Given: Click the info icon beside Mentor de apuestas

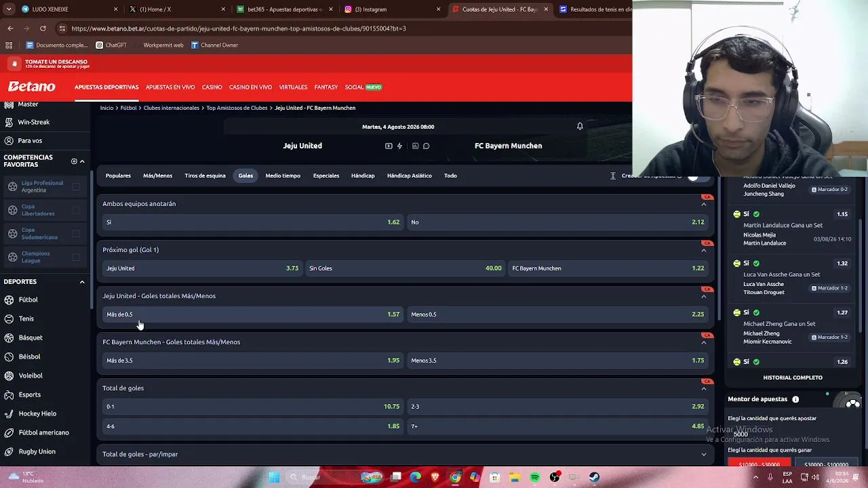Looking at the screenshot, I should coord(795,399).
